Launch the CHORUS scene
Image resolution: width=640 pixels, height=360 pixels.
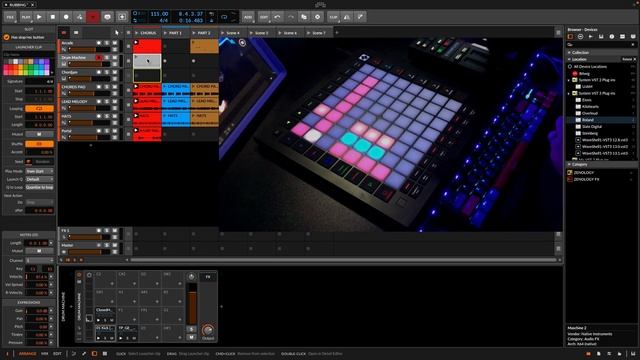[137, 33]
